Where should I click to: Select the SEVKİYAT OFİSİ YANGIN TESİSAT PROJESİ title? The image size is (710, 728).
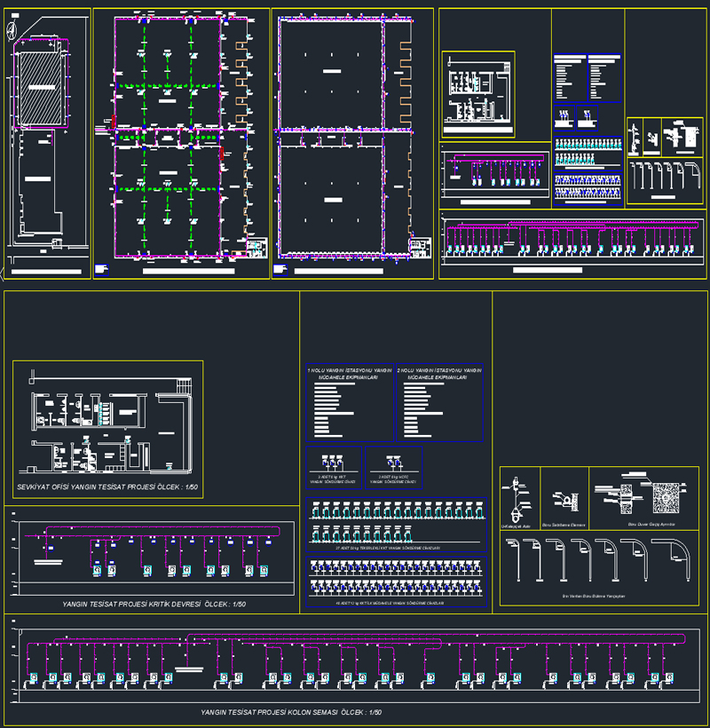click(107, 488)
